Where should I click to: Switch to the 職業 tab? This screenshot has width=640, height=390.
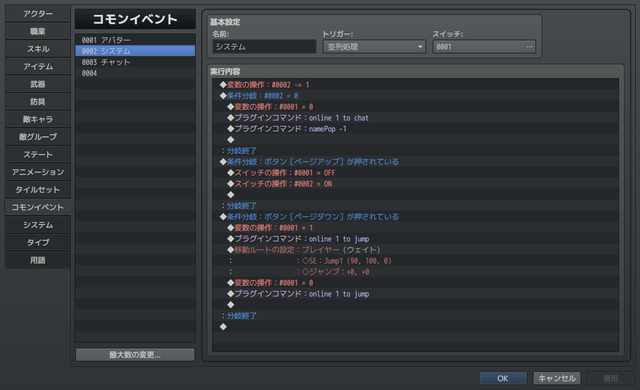point(38,31)
